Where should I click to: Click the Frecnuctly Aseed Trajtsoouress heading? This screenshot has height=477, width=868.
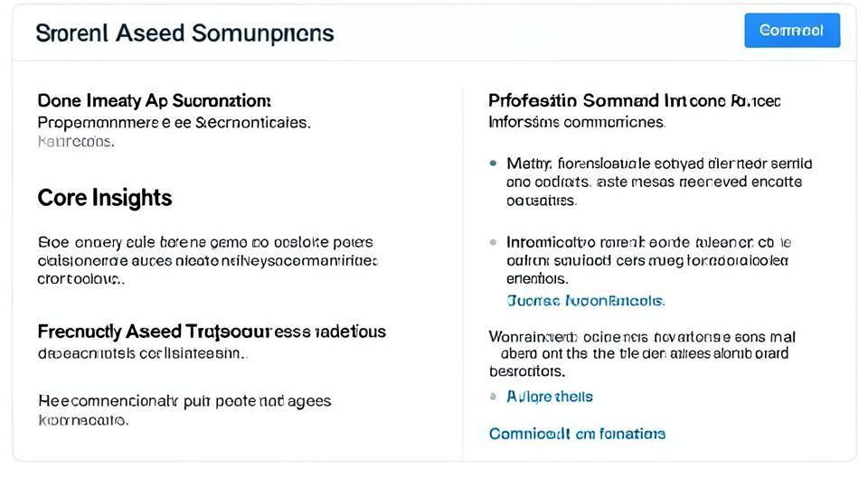pyautogui.click(x=212, y=332)
